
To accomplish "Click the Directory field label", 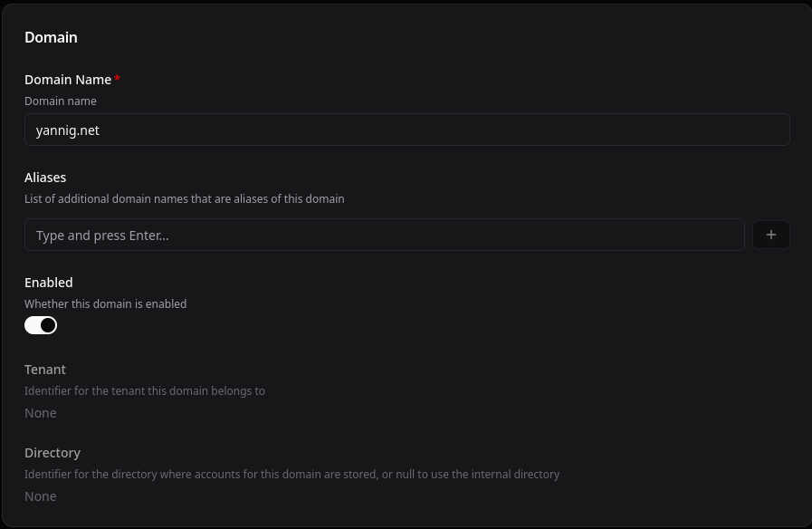I will click(x=53, y=453).
